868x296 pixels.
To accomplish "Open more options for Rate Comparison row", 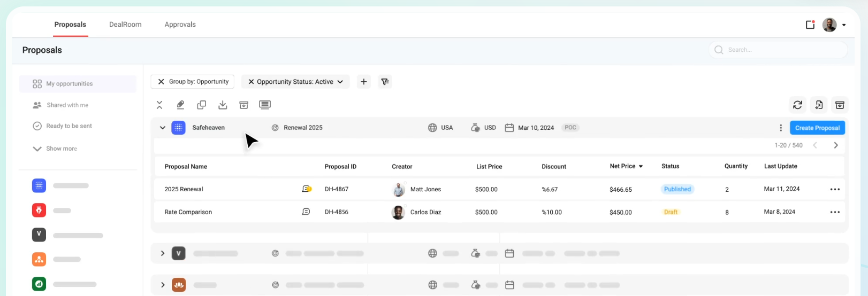I will tap(835, 212).
